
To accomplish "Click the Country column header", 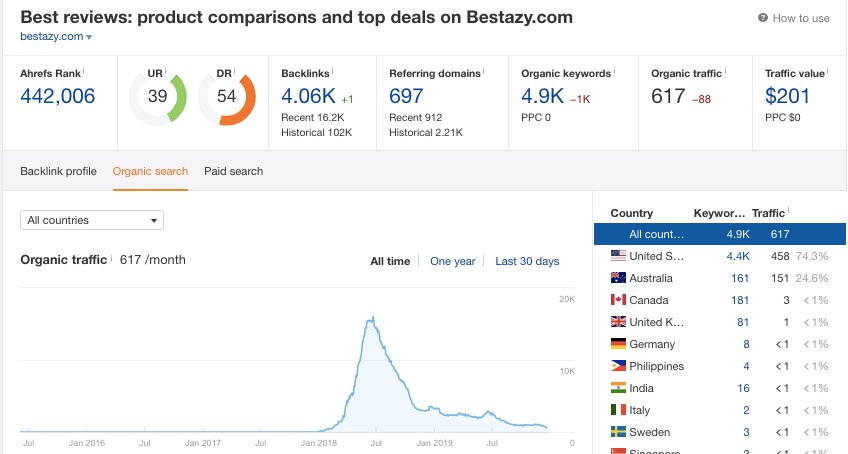I will tap(632, 213).
